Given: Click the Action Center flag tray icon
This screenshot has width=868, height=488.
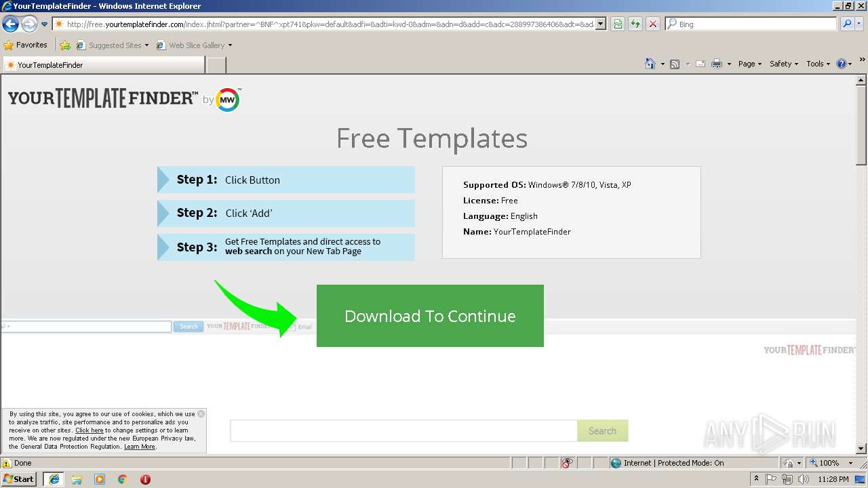Looking at the screenshot, I should 772,479.
